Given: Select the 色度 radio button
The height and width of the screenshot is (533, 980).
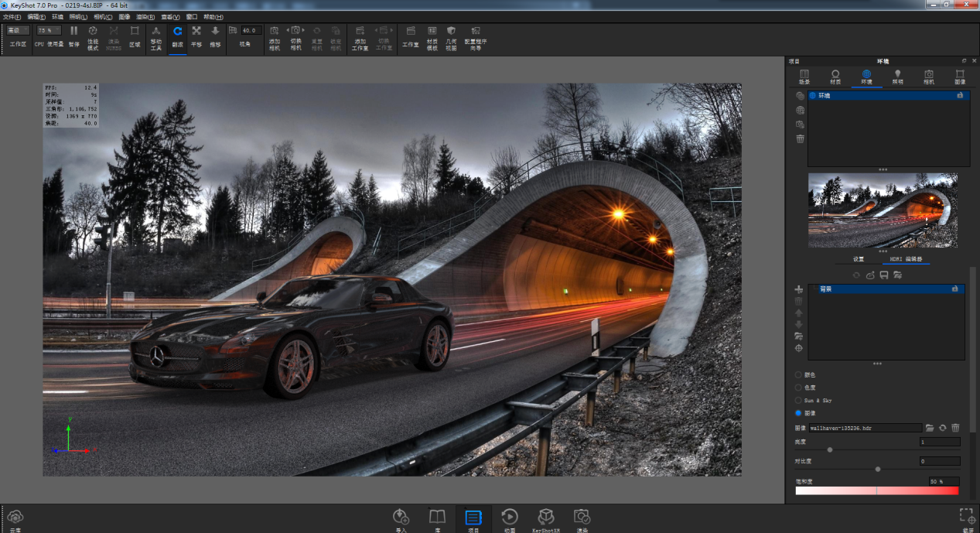Looking at the screenshot, I should click(799, 388).
